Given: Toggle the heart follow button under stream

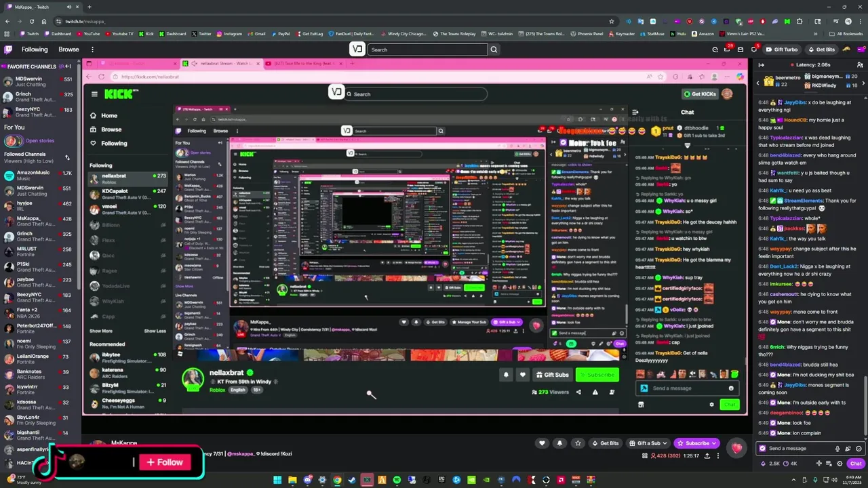Looking at the screenshot, I should (x=541, y=443).
